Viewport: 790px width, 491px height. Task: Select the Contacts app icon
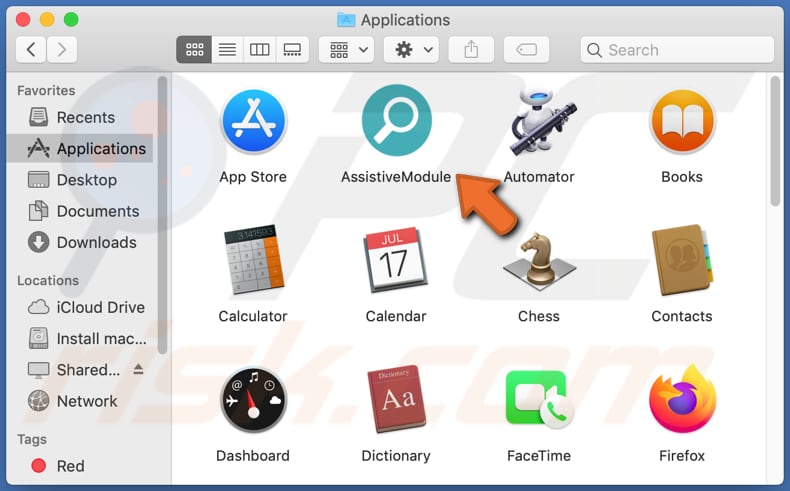tap(682, 260)
